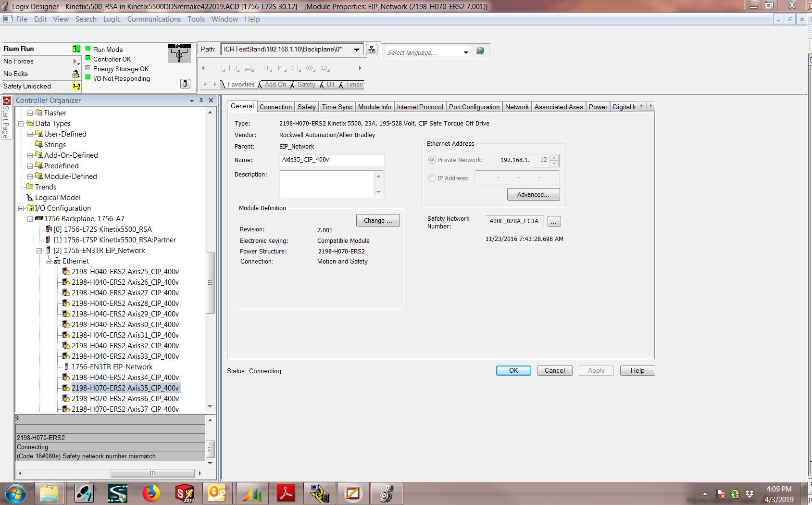812x505 pixels.
Task: Click the controller status button below keyswitch
Action: tap(185, 84)
